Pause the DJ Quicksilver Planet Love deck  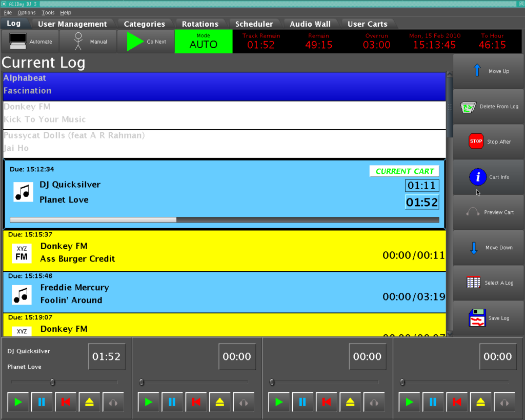tap(42, 402)
